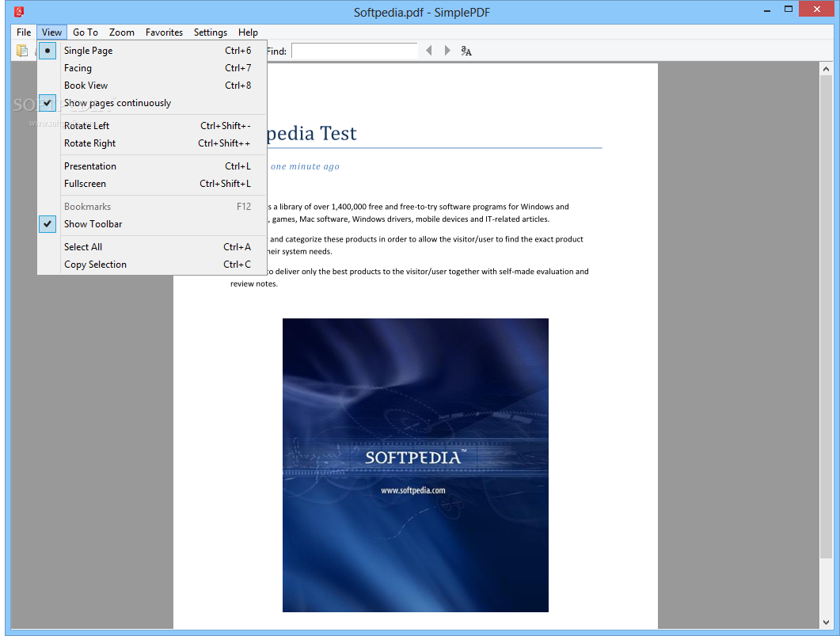This screenshot has height=636, width=840.
Task: Open the Help menu
Action: [248, 32]
